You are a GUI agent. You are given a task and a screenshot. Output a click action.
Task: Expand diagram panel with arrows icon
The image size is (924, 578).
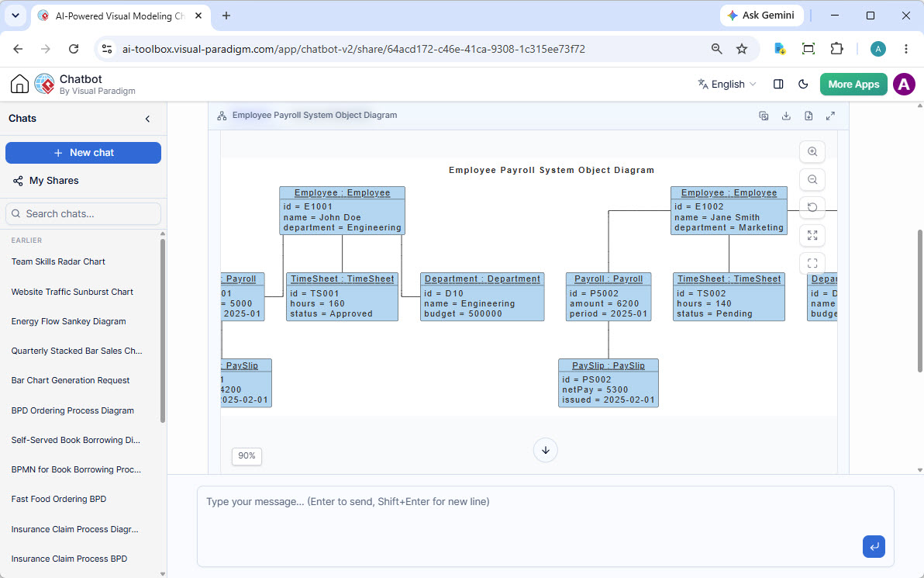click(830, 116)
